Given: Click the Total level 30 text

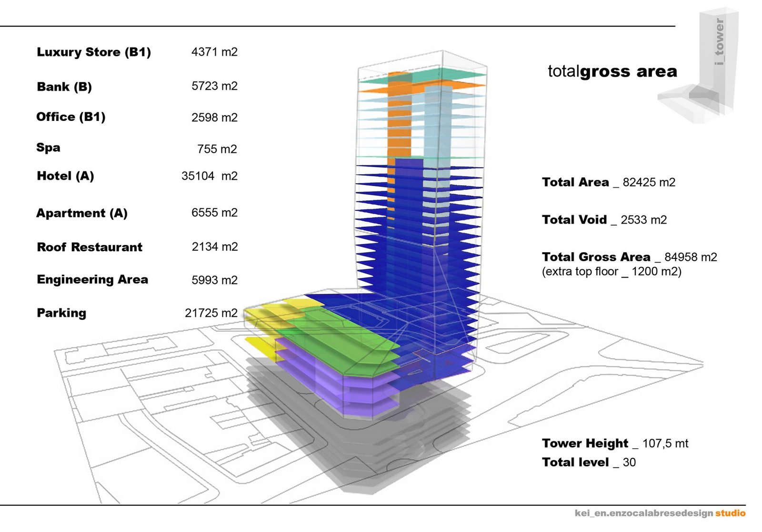Looking at the screenshot, I should point(589,462).
